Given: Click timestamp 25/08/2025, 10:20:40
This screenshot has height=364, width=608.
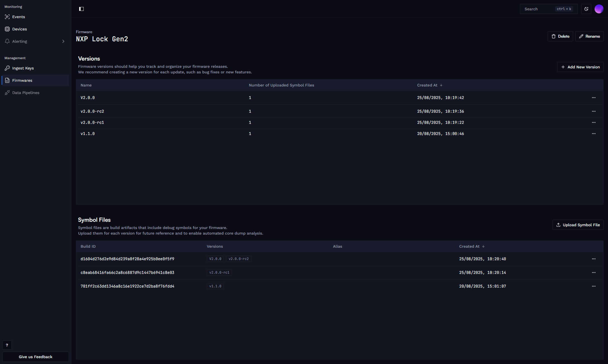Looking at the screenshot, I should 482,259.
